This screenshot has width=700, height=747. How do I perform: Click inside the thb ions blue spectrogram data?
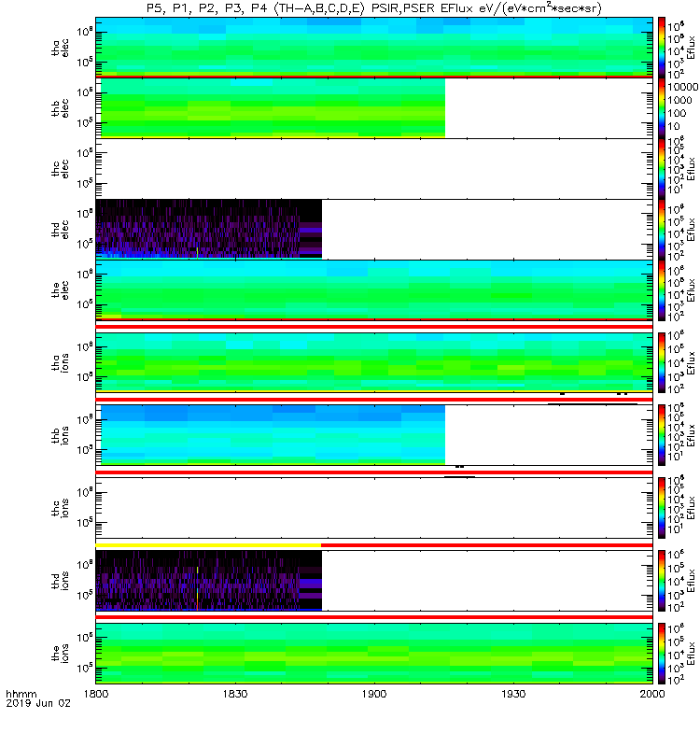(273, 435)
